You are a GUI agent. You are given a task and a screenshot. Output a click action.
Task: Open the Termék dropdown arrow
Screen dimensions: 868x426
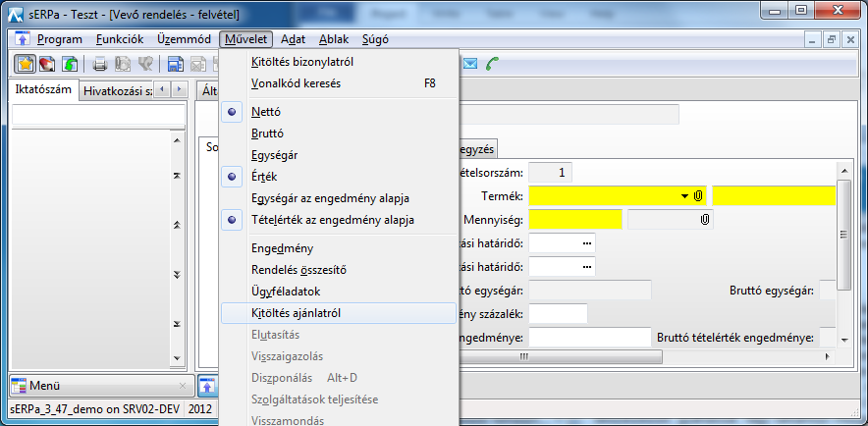(684, 196)
